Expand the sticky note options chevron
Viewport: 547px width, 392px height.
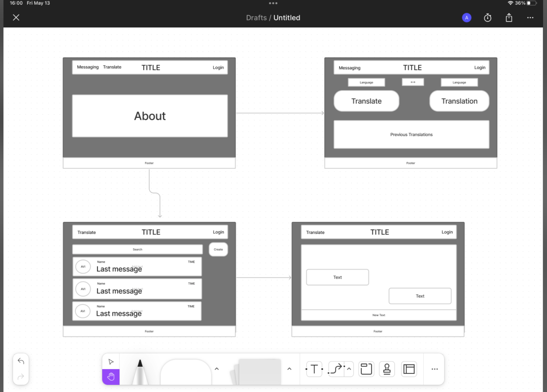(289, 369)
